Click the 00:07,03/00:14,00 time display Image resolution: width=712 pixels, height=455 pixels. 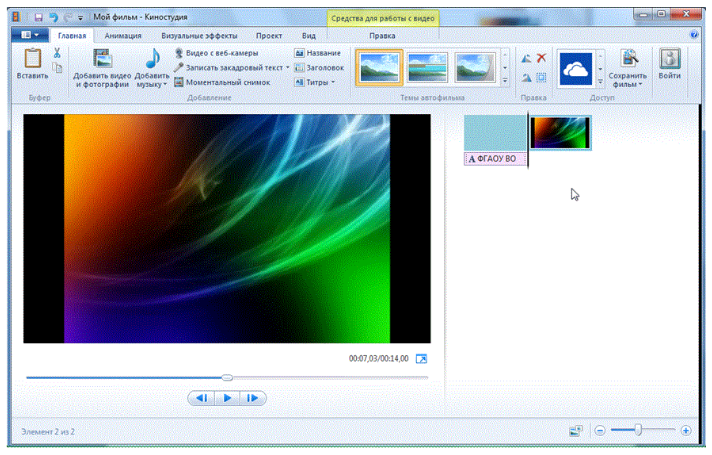tap(379, 359)
